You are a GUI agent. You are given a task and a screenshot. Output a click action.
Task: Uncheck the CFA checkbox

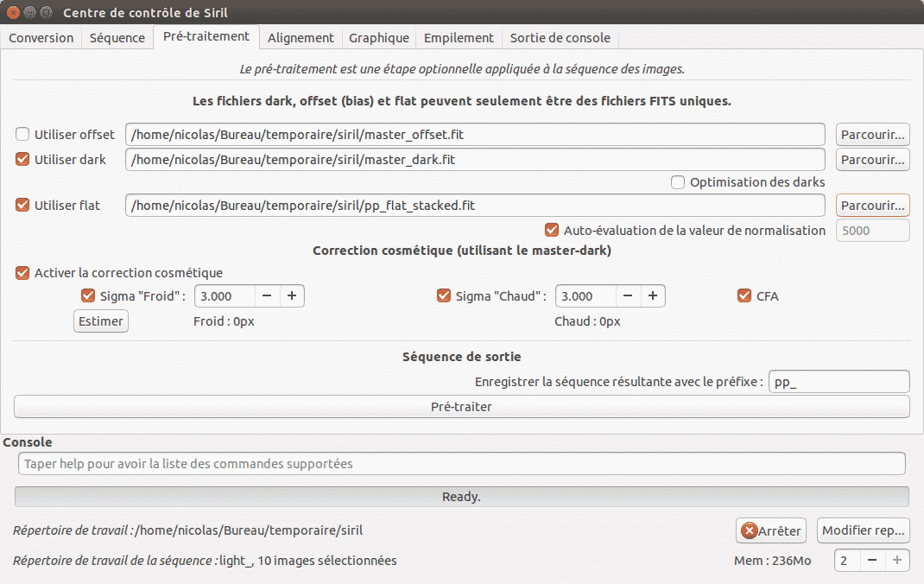click(x=744, y=295)
